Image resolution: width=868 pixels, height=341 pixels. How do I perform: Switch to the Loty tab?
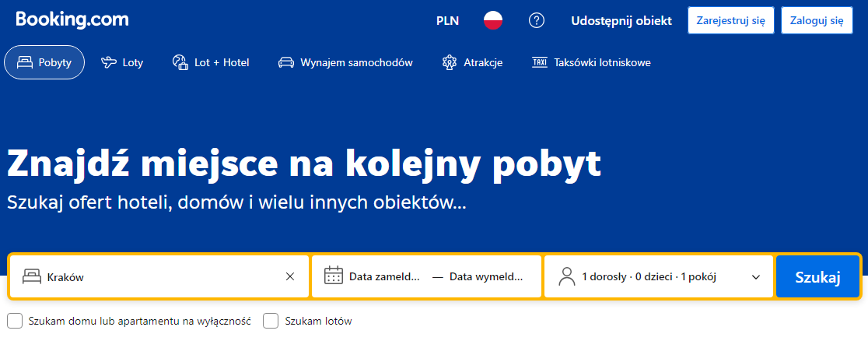(x=122, y=62)
